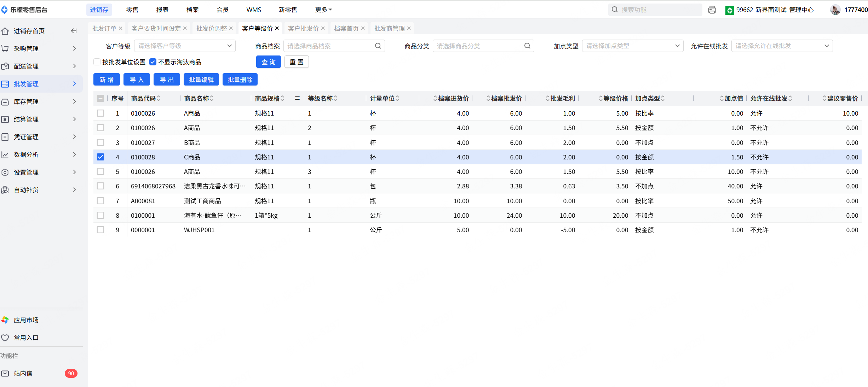Click 批量删除 button

pos(240,80)
